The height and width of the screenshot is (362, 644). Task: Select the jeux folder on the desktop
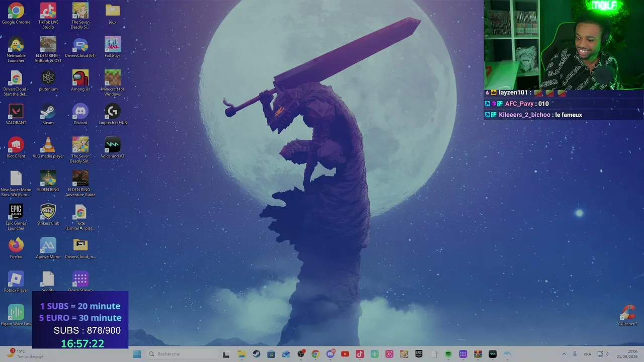tap(112, 14)
